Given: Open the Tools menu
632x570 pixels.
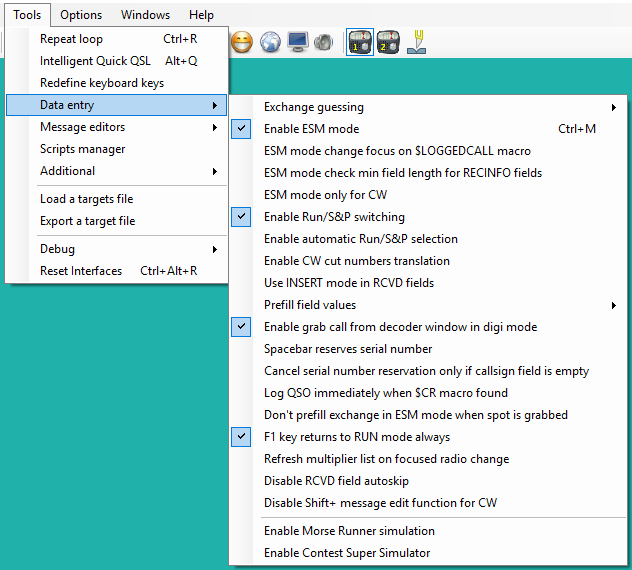Looking at the screenshot, I should 27,15.
